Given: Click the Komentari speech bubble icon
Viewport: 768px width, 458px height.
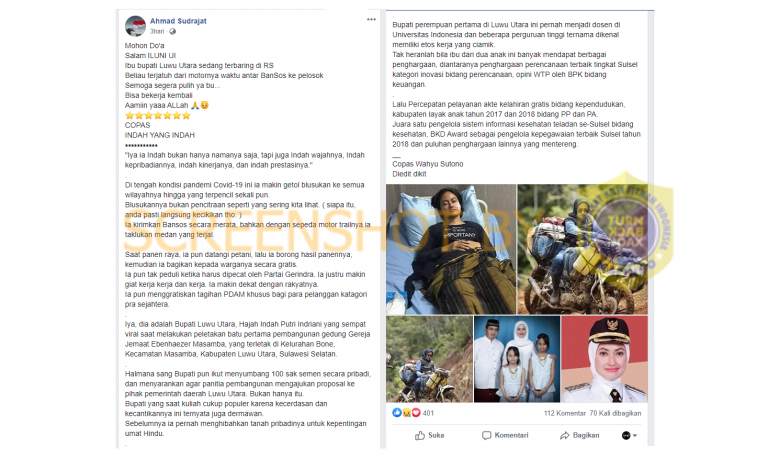Looking at the screenshot, I should coord(486,435).
